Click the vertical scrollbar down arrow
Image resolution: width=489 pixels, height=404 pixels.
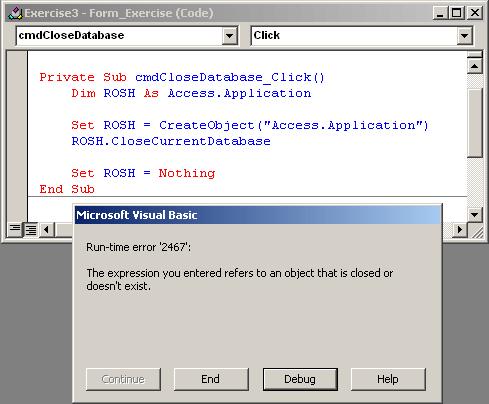pos(475,215)
